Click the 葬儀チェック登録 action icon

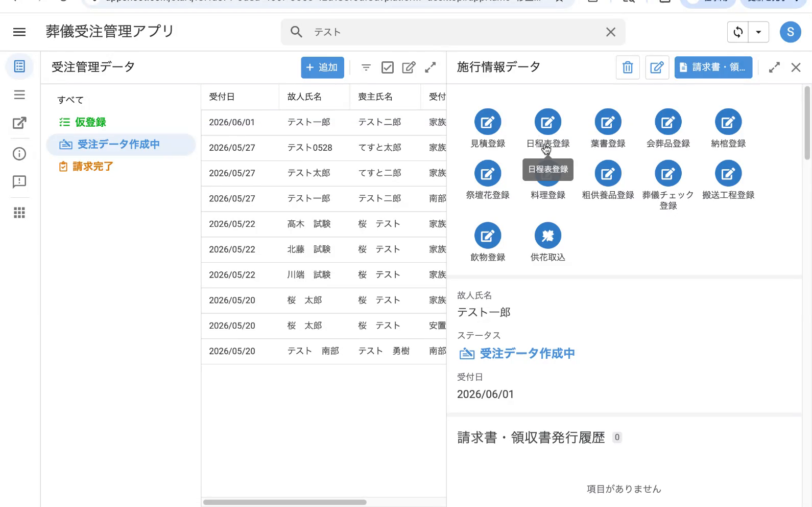668,174
